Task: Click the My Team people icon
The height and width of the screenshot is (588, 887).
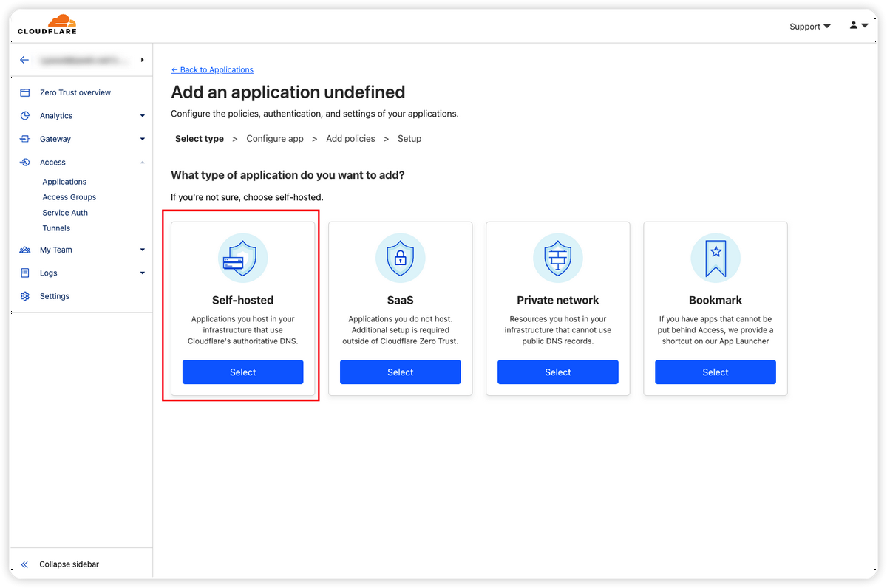Action: [x=25, y=250]
